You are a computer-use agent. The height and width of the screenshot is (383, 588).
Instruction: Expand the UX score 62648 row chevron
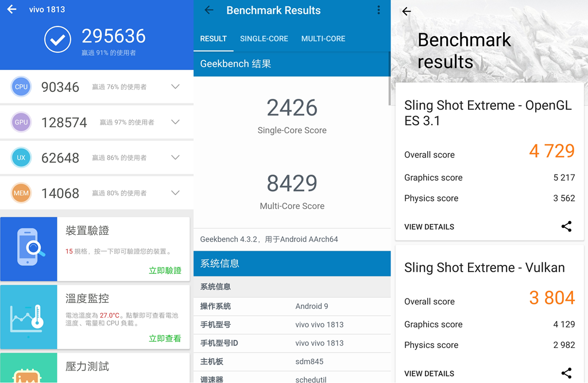click(175, 158)
